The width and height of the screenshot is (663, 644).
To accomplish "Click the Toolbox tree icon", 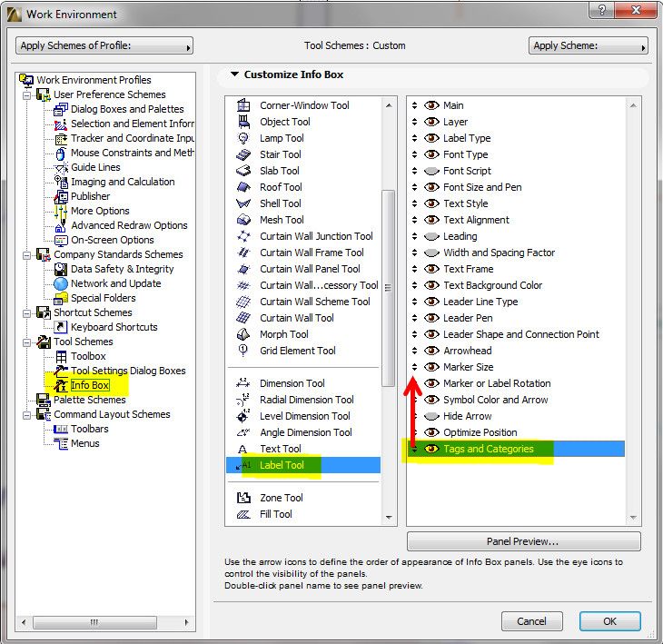I will pyautogui.click(x=62, y=356).
